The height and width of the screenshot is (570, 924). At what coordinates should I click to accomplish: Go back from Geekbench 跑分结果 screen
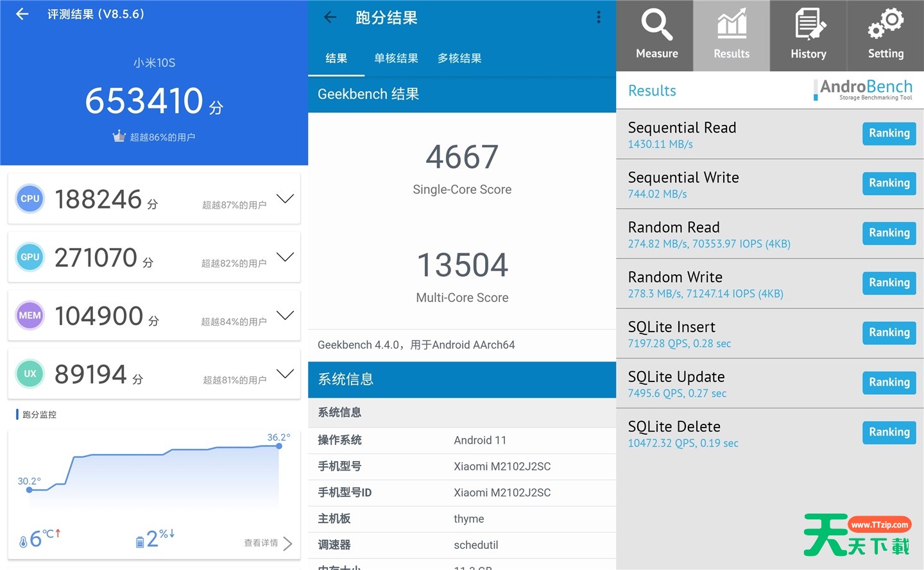tap(330, 17)
